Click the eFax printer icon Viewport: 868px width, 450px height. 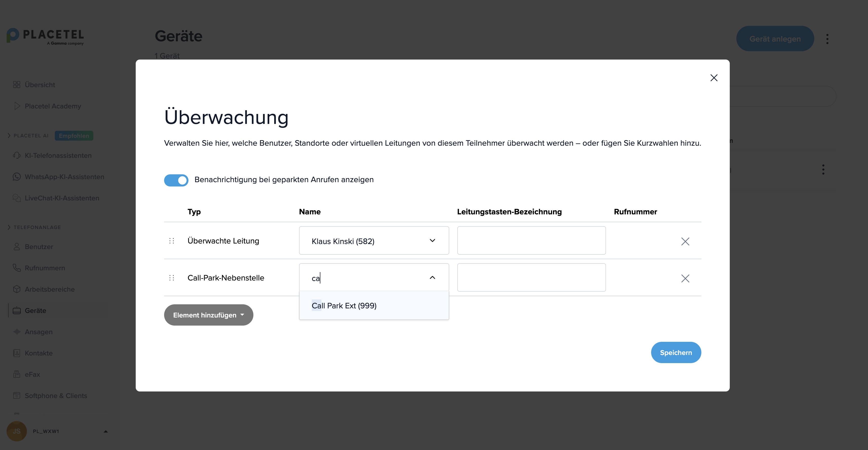coord(16,374)
